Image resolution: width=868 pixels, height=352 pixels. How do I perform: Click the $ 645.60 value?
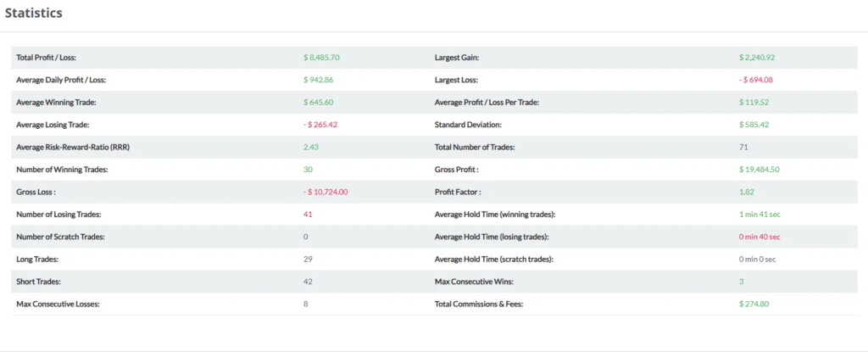coord(319,102)
